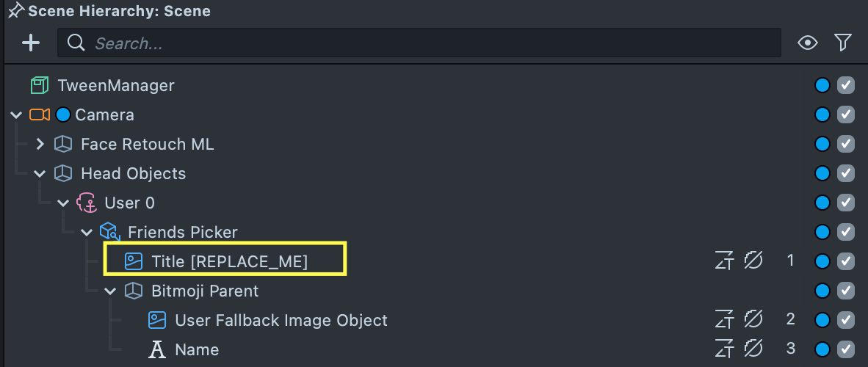
Task: Expand the Face Retouch ML node
Action: coord(40,145)
